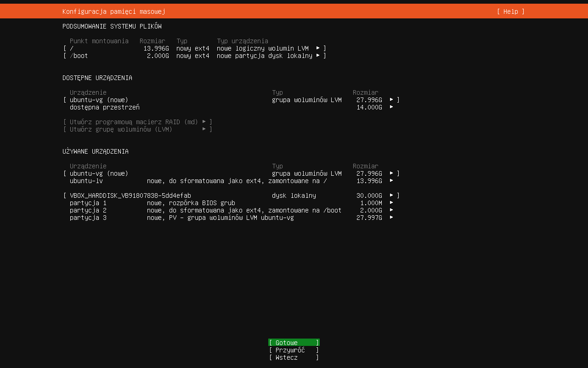Select partycja 3 LVM PV row
Viewport: 588px width, 368px height.
(232, 218)
